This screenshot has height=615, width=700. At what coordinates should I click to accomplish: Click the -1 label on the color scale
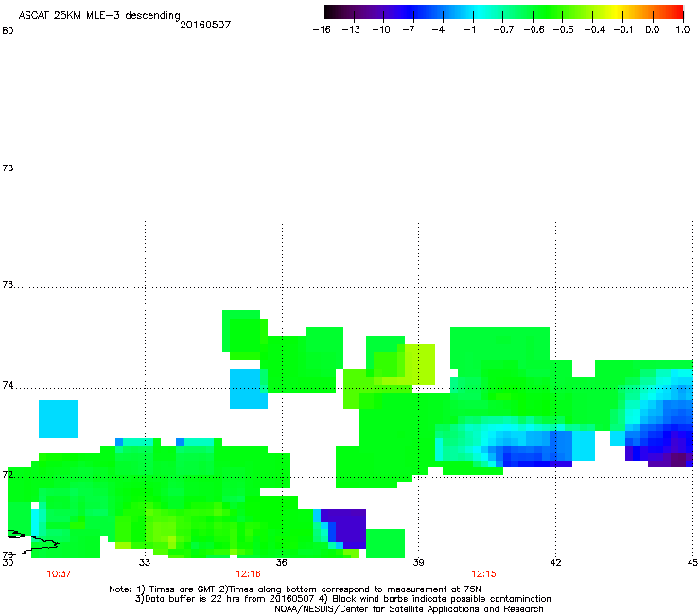(x=469, y=30)
